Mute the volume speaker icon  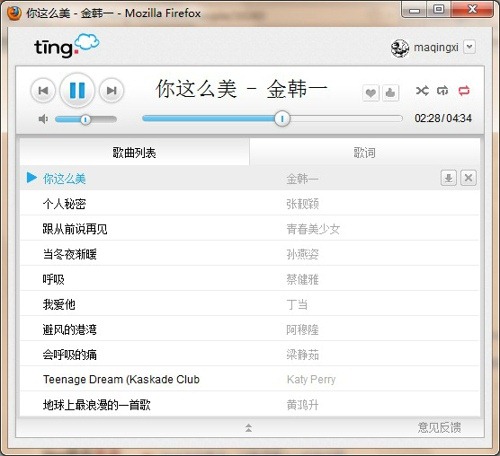pos(43,119)
